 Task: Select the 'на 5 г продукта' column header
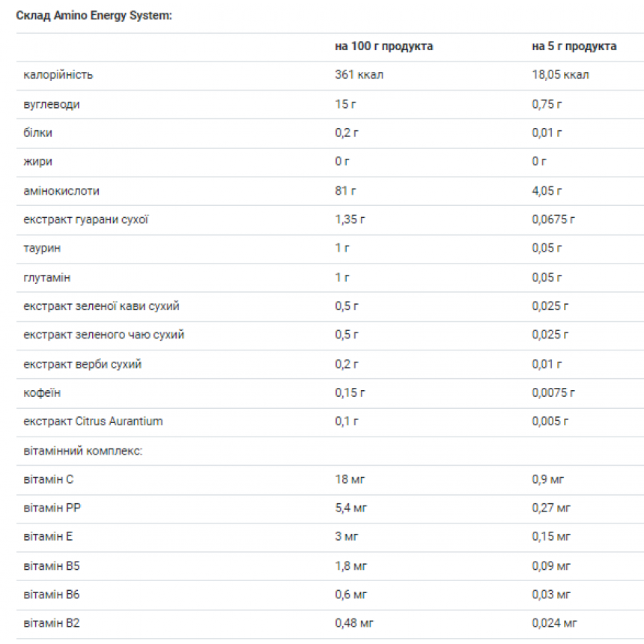[x=574, y=46]
